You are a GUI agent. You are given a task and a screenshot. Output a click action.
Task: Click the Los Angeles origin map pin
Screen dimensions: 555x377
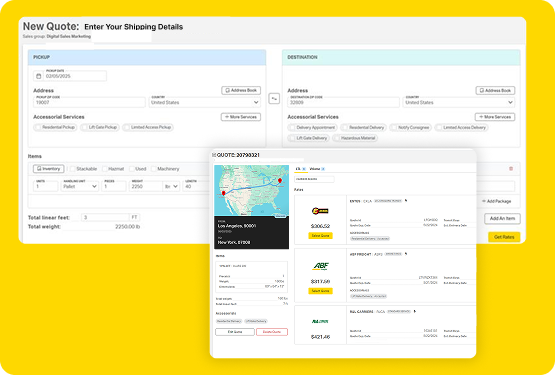pyautogui.click(x=223, y=193)
